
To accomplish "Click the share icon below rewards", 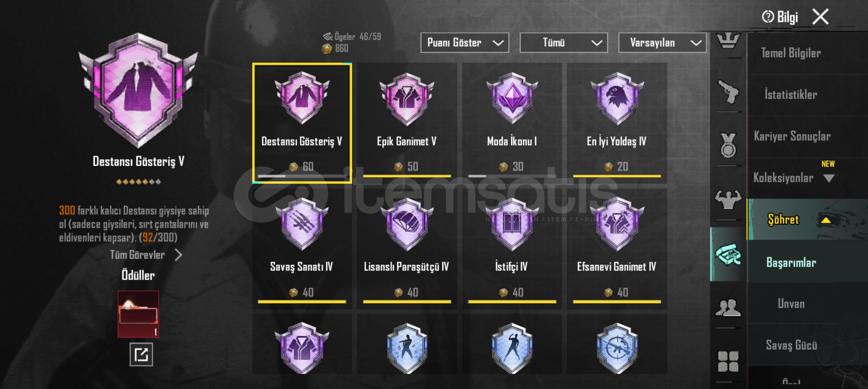I will coord(141,355).
